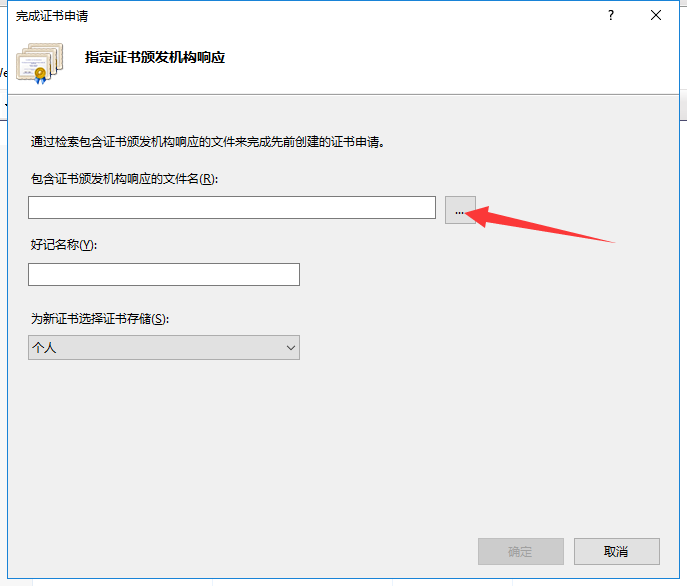Viewport: 687px width, 586px height.
Task: Click the 完成证书申请 window title text
Action: click(52, 15)
